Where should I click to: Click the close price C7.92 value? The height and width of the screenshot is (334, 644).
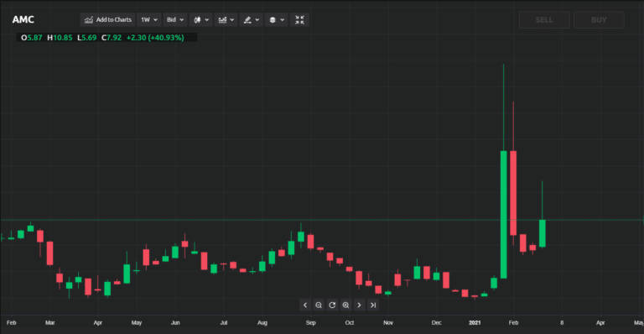pos(112,38)
